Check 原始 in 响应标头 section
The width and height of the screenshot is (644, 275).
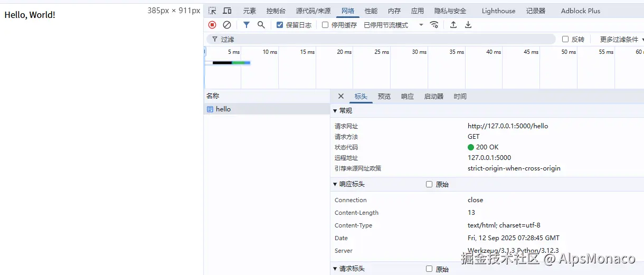429,184
